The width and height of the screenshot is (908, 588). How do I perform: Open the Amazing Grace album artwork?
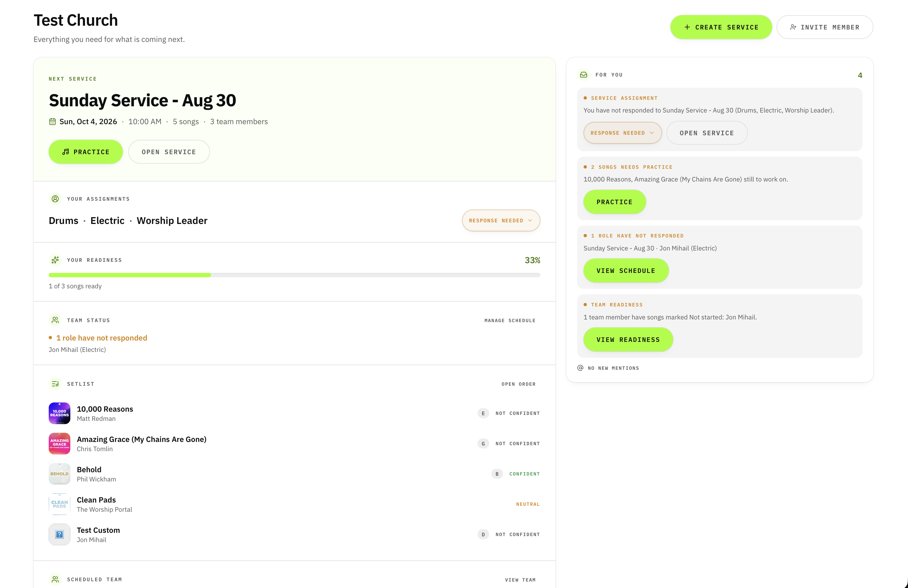(60, 444)
